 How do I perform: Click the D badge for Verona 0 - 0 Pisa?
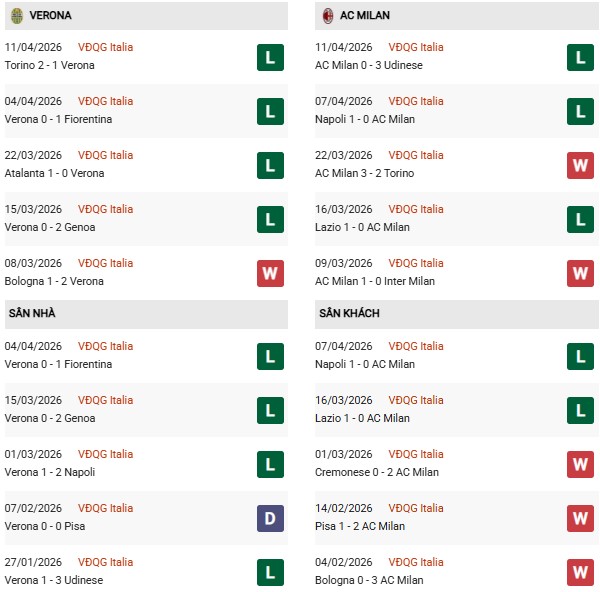tap(270, 518)
